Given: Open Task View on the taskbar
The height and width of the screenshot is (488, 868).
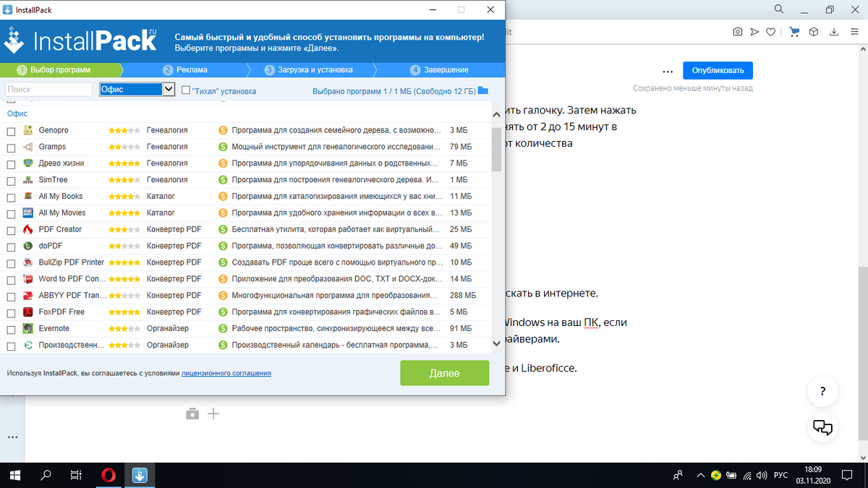Looking at the screenshot, I should click(77, 475).
